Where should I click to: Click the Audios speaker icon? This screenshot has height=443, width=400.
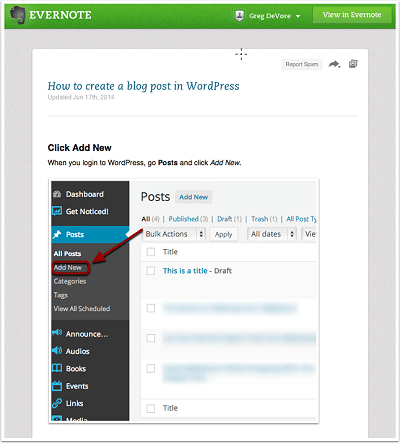pos(57,350)
